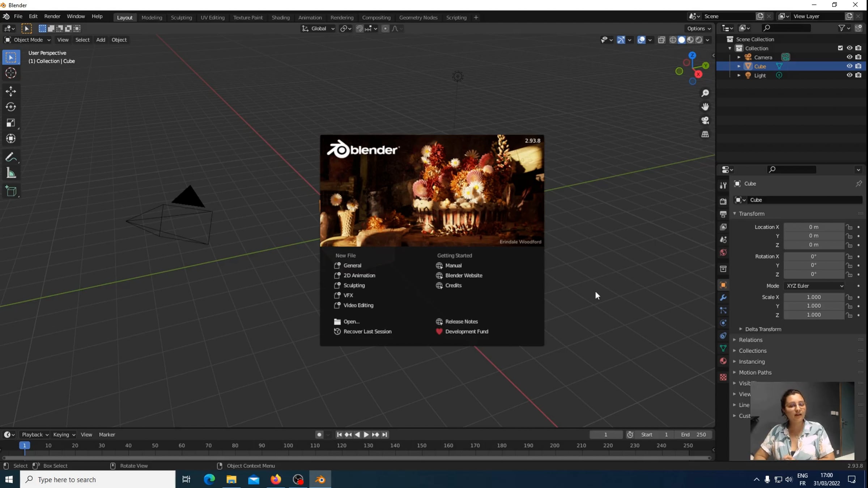Image resolution: width=868 pixels, height=488 pixels.
Task: Adjust the Rotation X value field
Action: [x=814, y=256]
